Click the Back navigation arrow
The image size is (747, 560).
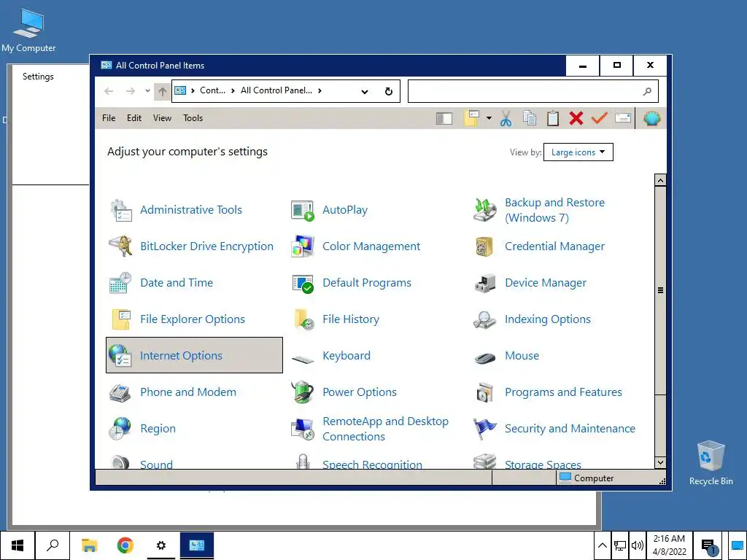coord(109,91)
